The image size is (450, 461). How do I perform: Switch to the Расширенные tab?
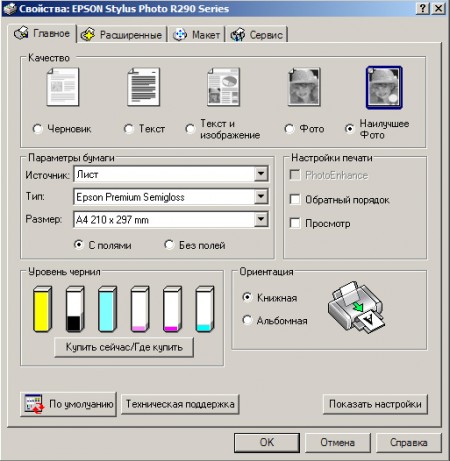(x=122, y=35)
